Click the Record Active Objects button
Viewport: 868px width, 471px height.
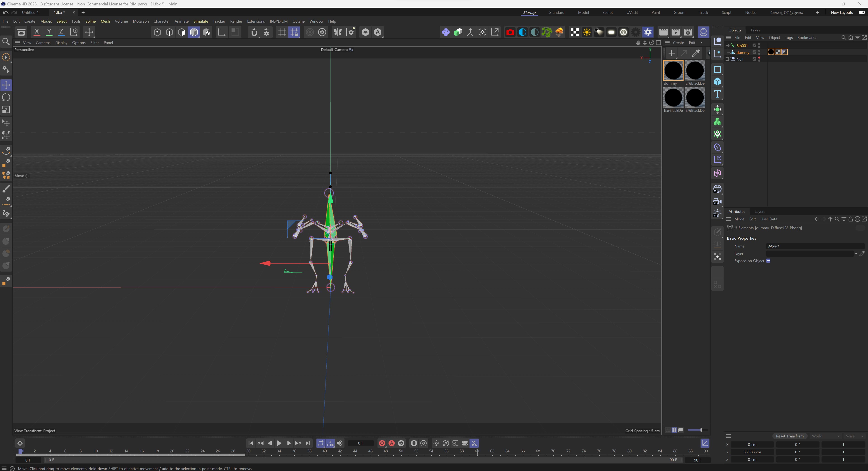[x=382, y=443]
